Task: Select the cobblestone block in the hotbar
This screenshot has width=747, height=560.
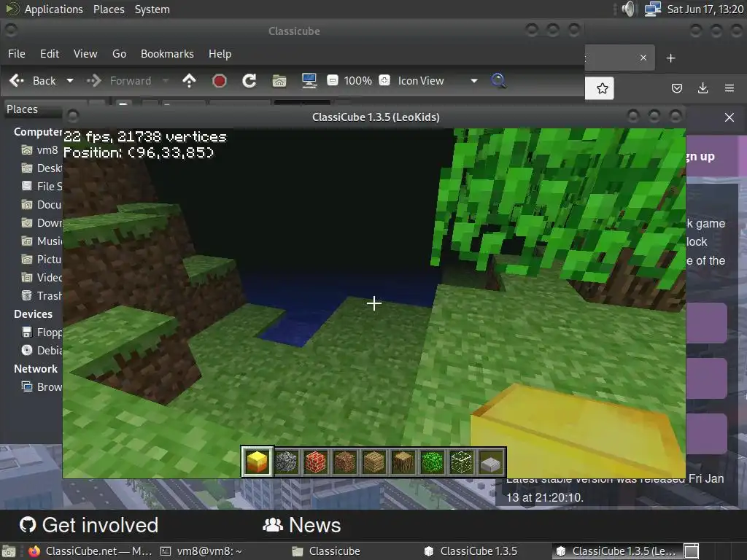Action: (286, 462)
